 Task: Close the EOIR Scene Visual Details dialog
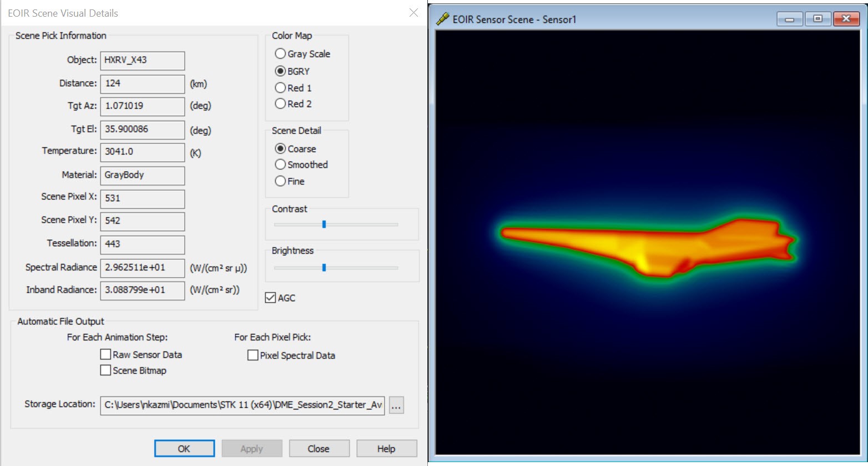413,13
